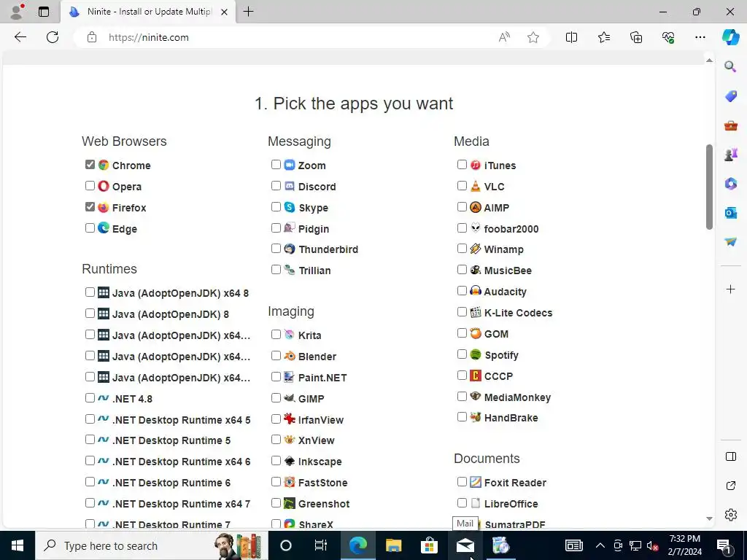747x560 pixels.
Task: Click the CCCP app icon
Action: click(476, 376)
